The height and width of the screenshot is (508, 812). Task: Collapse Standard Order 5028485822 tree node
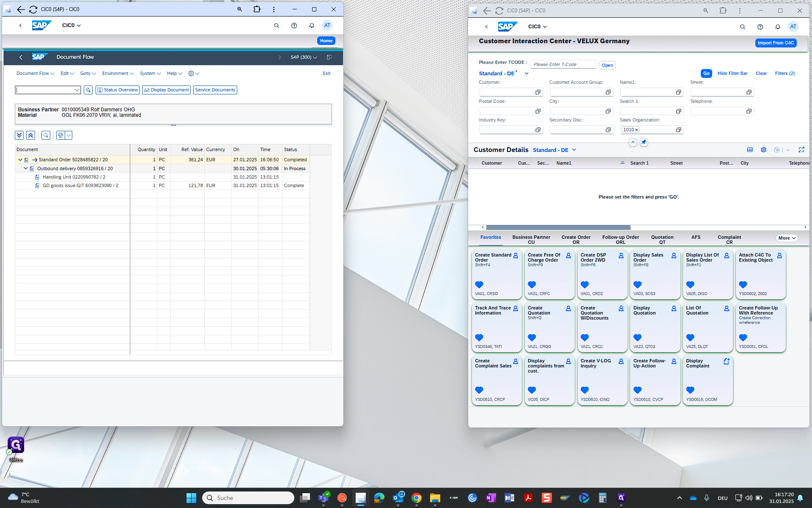click(20, 160)
